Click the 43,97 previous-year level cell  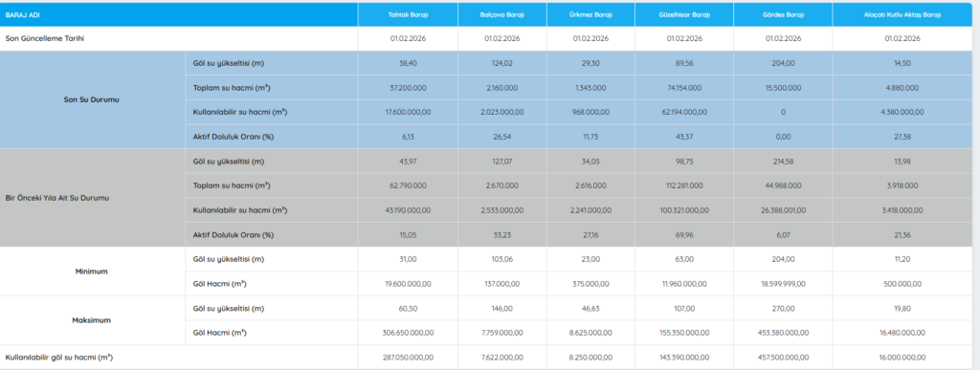coord(408,162)
